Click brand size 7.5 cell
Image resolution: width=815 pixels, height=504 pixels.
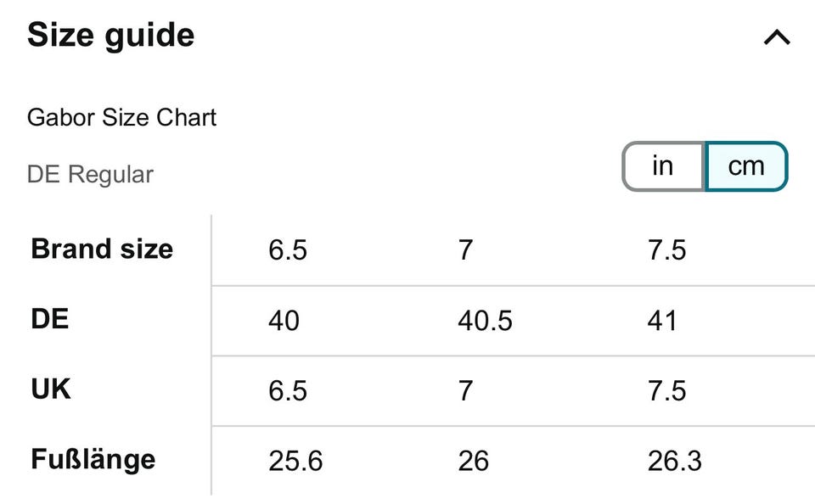click(666, 251)
